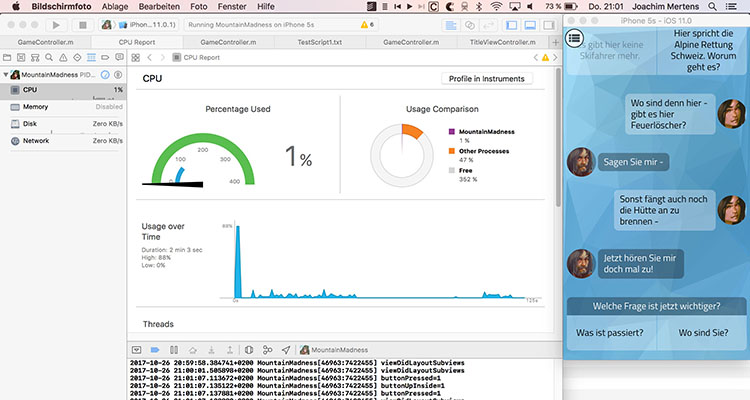Toggle the Debug area visibility
The width and height of the screenshot is (750, 400).
(x=530, y=25)
